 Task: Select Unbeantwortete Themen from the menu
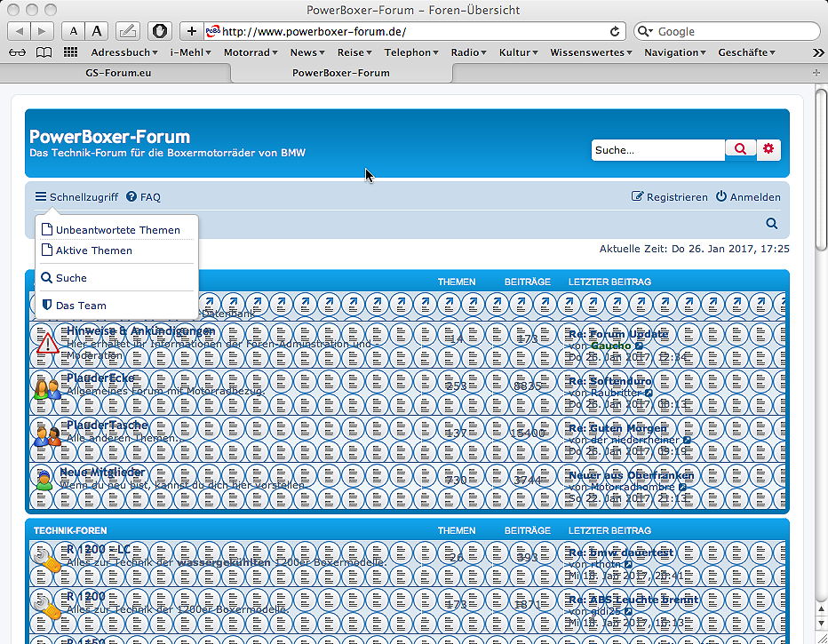[117, 230]
